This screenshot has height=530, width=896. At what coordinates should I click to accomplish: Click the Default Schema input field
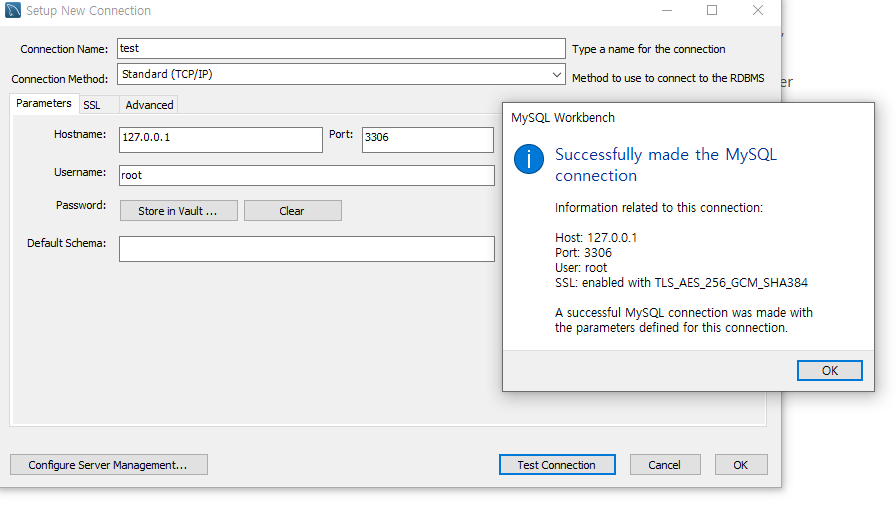point(307,249)
